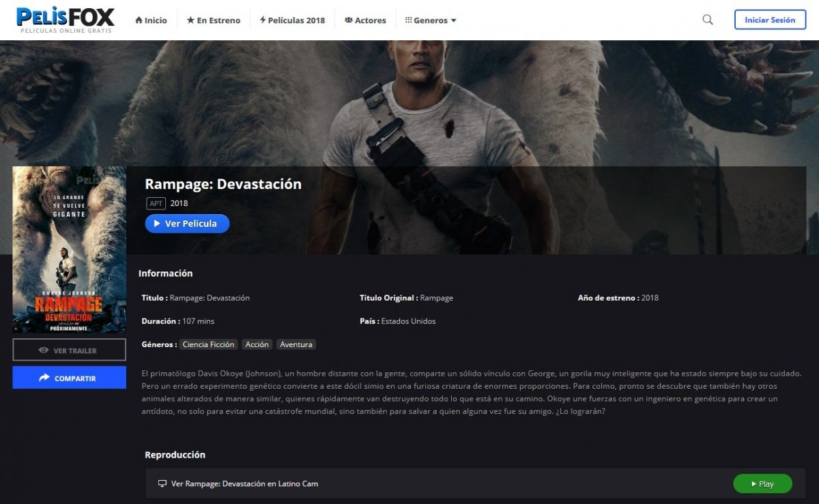This screenshot has height=504, width=819.
Task: Select the Aventura genre tag
Action: [296, 344]
